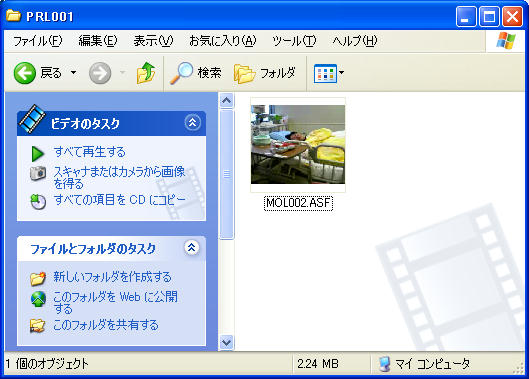This screenshot has width=529, height=379.
Task: Open the Views dropdown arrow
Action: pyautogui.click(x=341, y=72)
